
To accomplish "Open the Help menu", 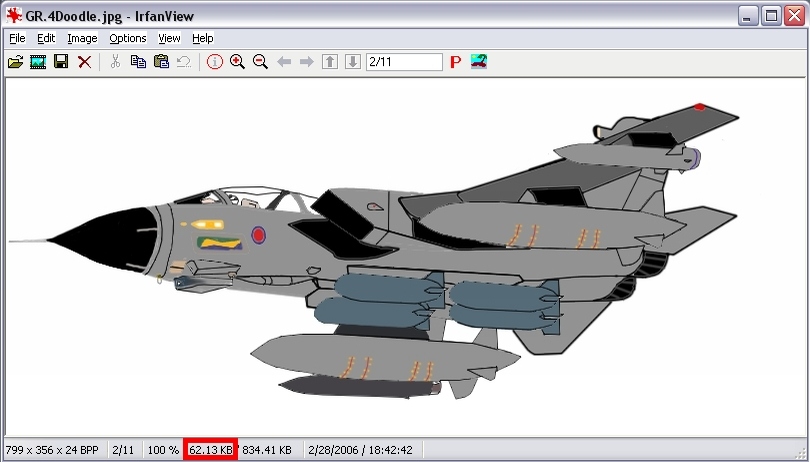I will 203,38.
